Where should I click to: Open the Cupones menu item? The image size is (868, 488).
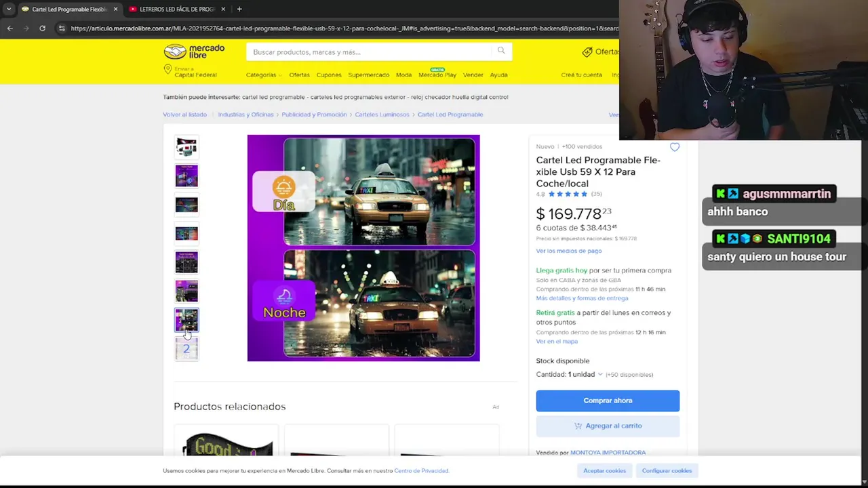(329, 75)
